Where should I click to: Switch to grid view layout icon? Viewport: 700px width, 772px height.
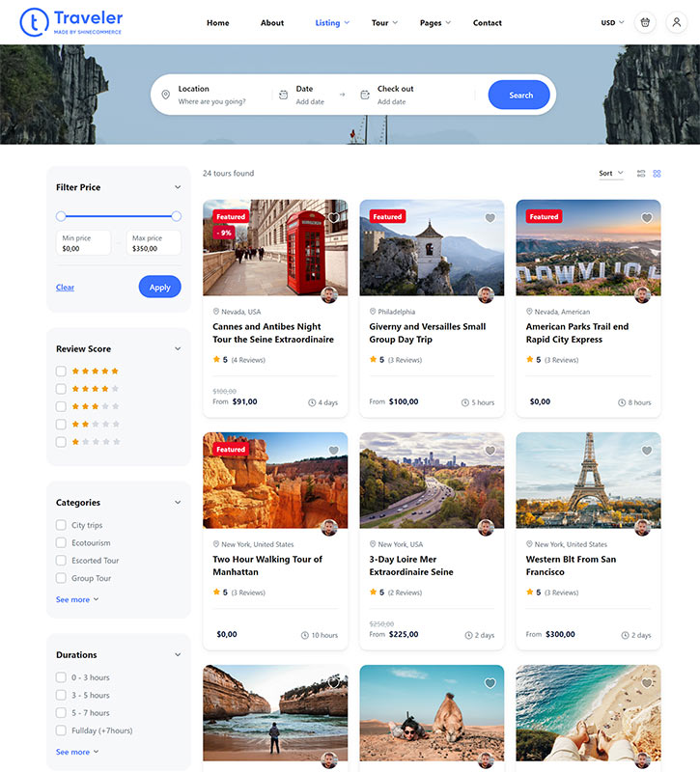657,174
